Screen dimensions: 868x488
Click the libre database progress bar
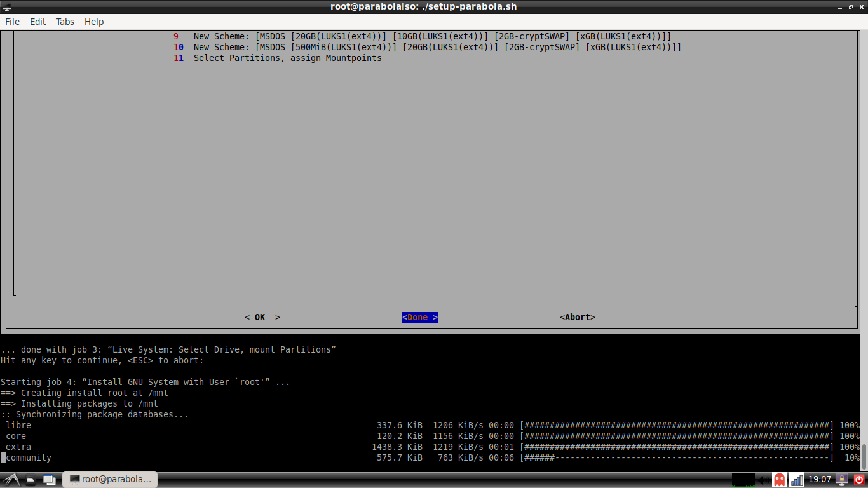(677, 425)
